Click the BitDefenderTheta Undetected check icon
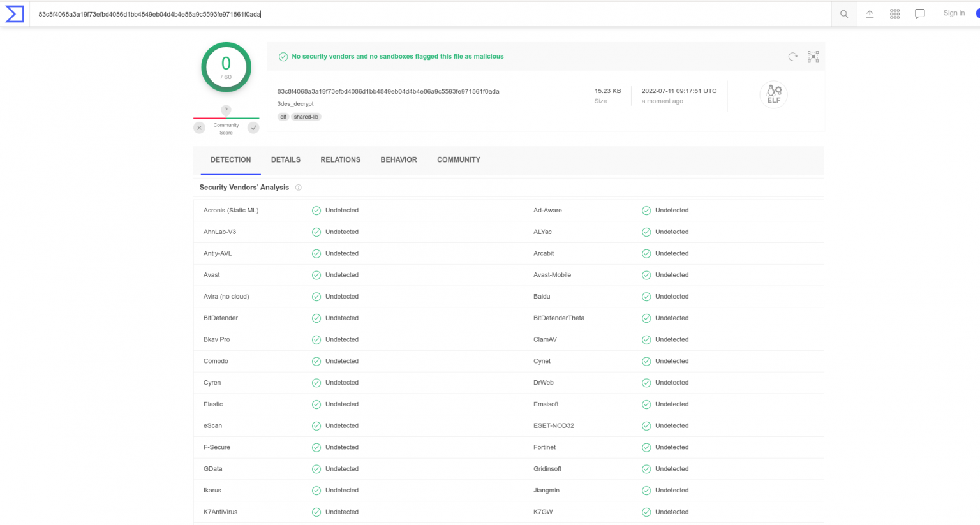 (646, 318)
